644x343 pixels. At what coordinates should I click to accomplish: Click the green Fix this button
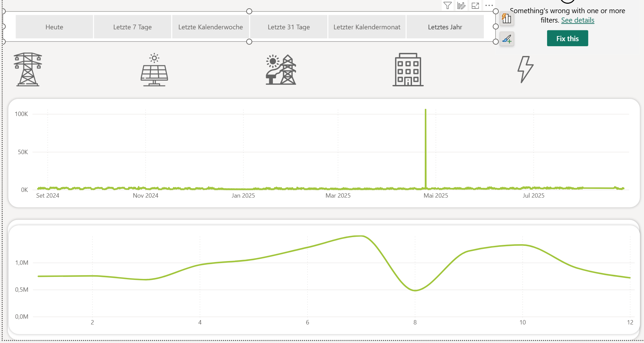pos(567,38)
